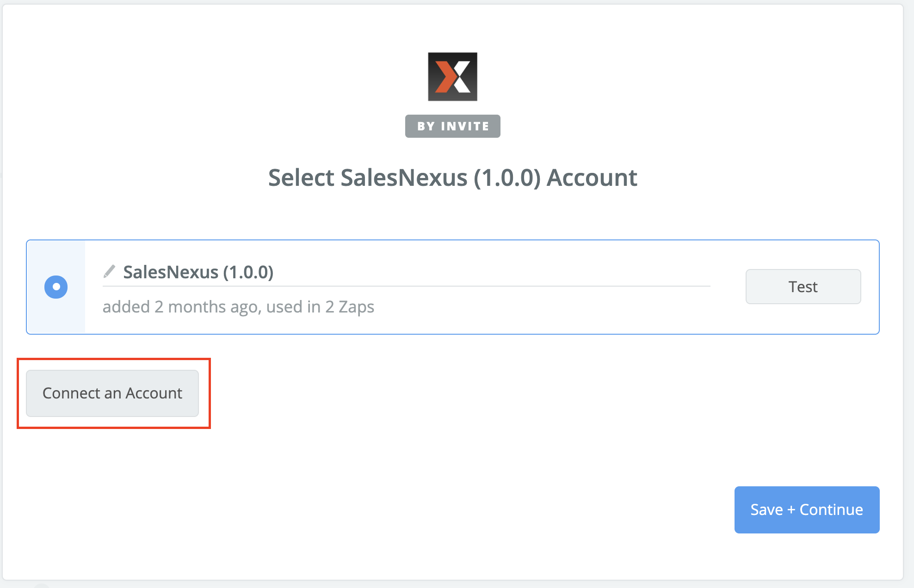The height and width of the screenshot is (588, 914).
Task: Click the 'Select SalesNexus (1.0.0) Account' heading
Action: [x=452, y=178]
